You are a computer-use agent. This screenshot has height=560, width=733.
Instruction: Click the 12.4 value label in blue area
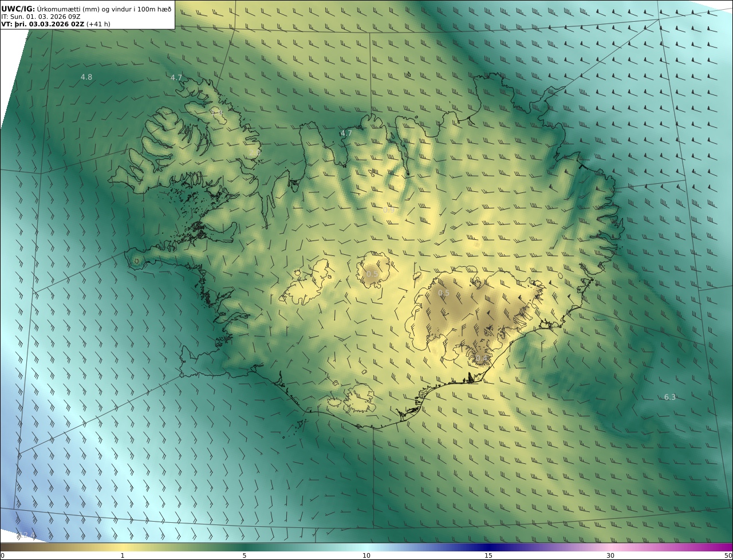(27, 535)
